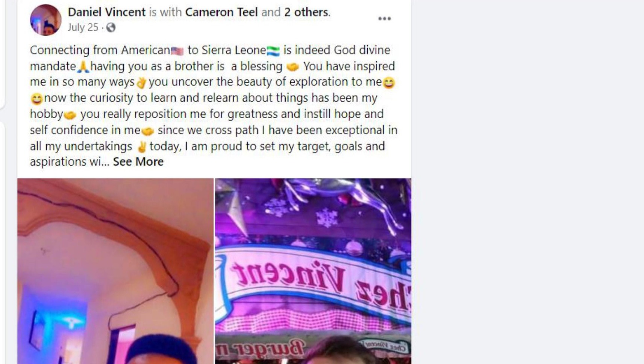Click the Sierra Leone flag emoji

click(x=273, y=50)
